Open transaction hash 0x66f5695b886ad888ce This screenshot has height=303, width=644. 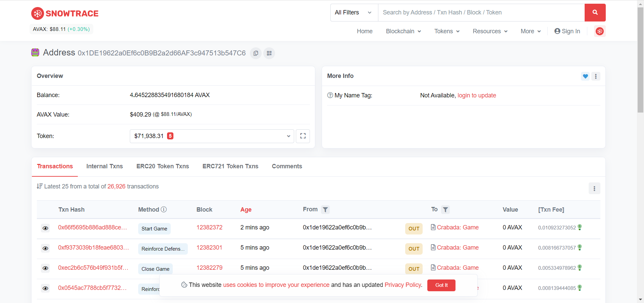93,227
